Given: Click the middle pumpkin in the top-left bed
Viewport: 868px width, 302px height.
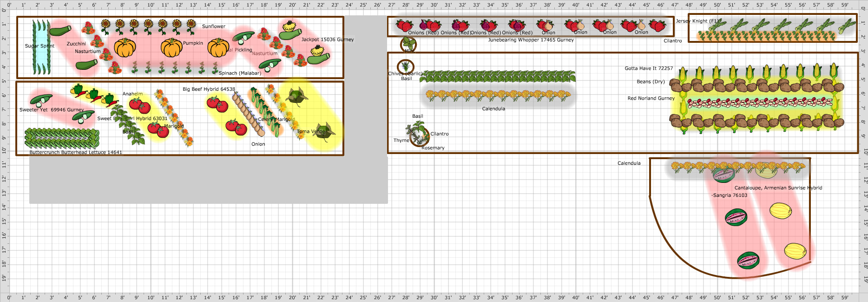Looking at the screenshot, I should (x=171, y=47).
